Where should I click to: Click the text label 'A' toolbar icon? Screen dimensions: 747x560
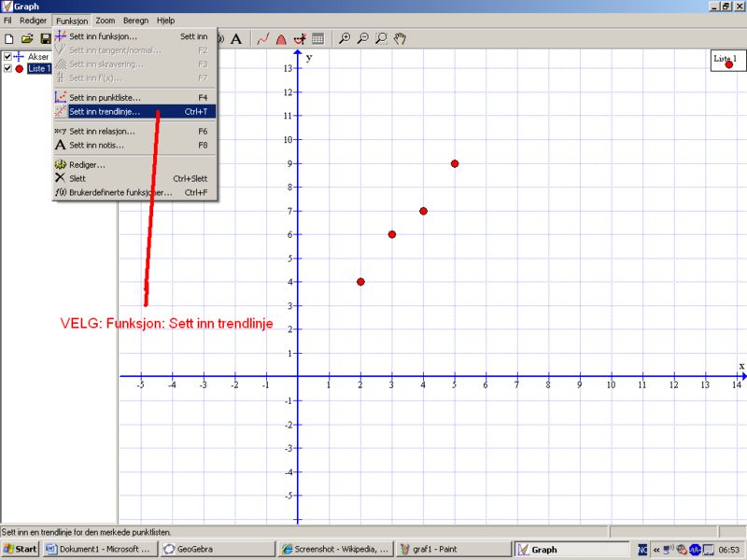click(236, 39)
